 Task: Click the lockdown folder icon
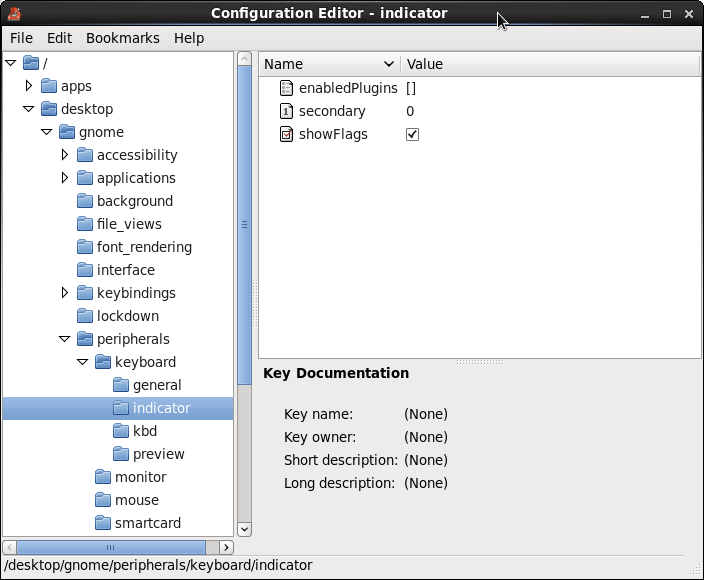(x=85, y=316)
